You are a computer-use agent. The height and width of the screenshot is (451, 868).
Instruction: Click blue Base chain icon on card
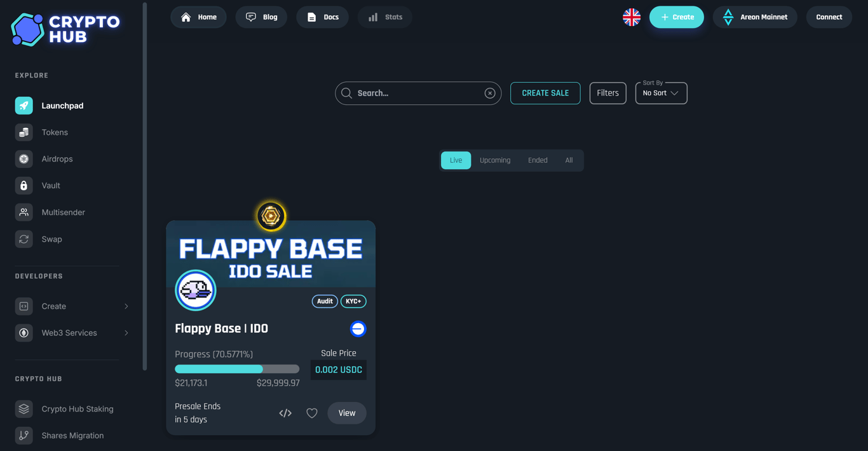[358, 329]
